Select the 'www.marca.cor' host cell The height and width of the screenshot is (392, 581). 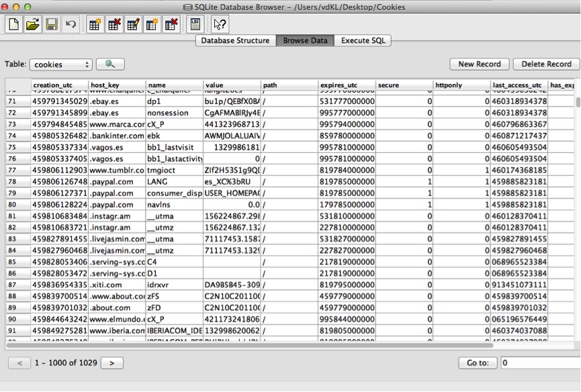(117, 124)
